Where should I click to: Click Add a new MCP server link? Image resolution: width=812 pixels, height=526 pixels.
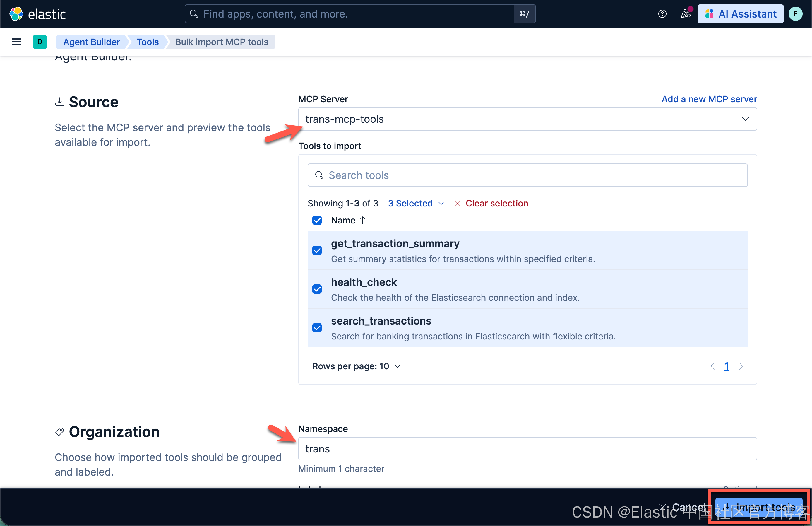[x=709, y=99]
